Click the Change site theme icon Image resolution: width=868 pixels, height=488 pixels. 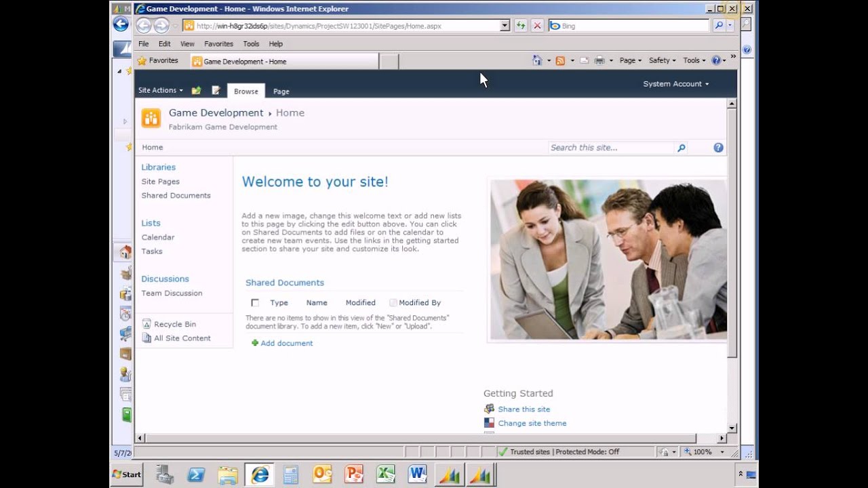(x=489, y=423)
